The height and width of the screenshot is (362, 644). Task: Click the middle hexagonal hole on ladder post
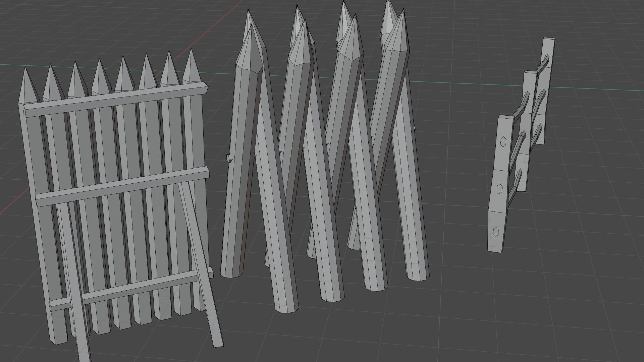coord(499,188)
